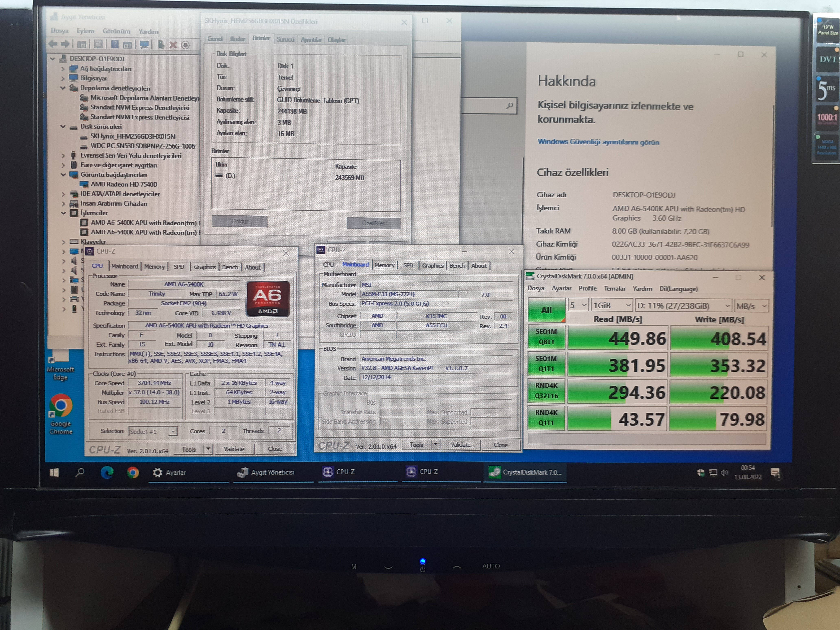Open the D: drive selection dropdown
840x630 pixels.
(683, 306)
